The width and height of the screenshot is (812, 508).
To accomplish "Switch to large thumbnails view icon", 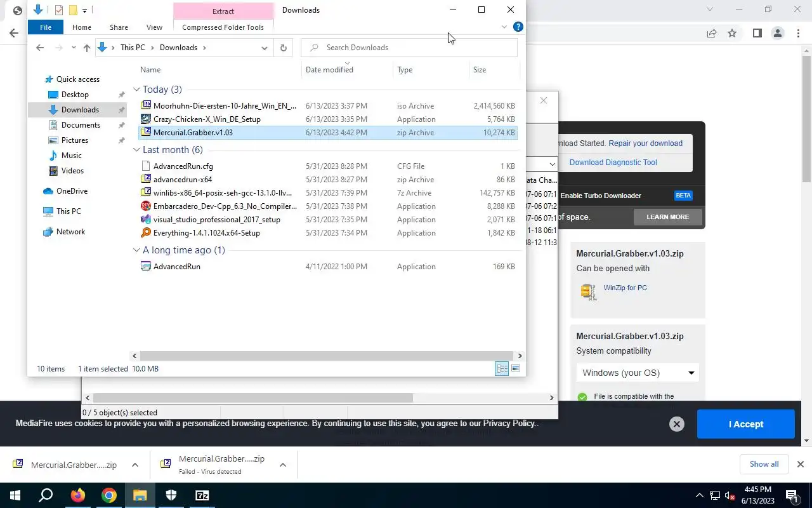I will [516, 369].
